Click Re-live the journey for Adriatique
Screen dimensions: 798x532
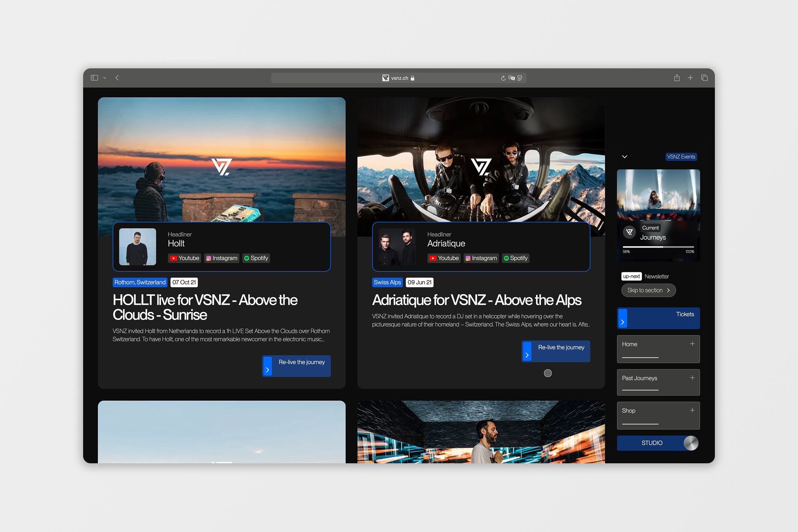[x=555, y=351]
